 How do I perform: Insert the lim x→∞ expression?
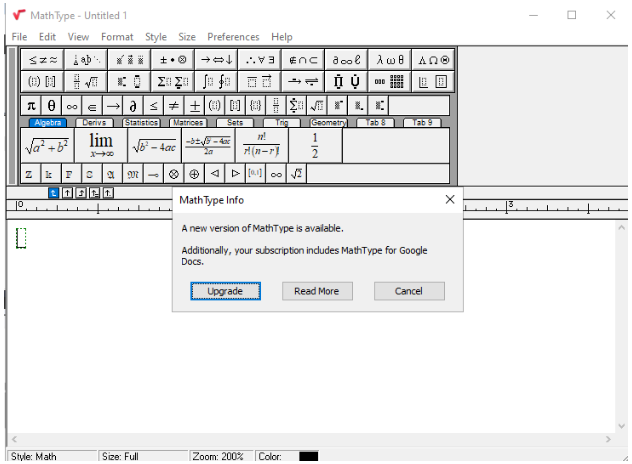(x=101, y=146)
